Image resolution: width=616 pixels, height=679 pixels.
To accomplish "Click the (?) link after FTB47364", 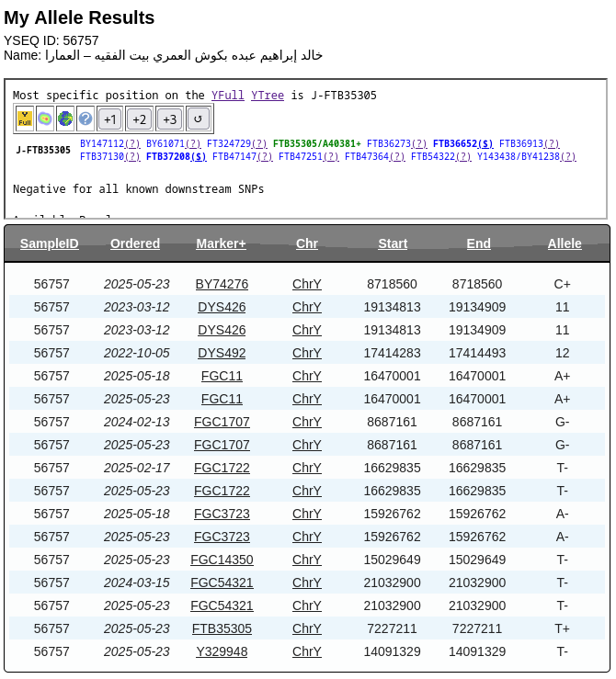I will [398, 156].
